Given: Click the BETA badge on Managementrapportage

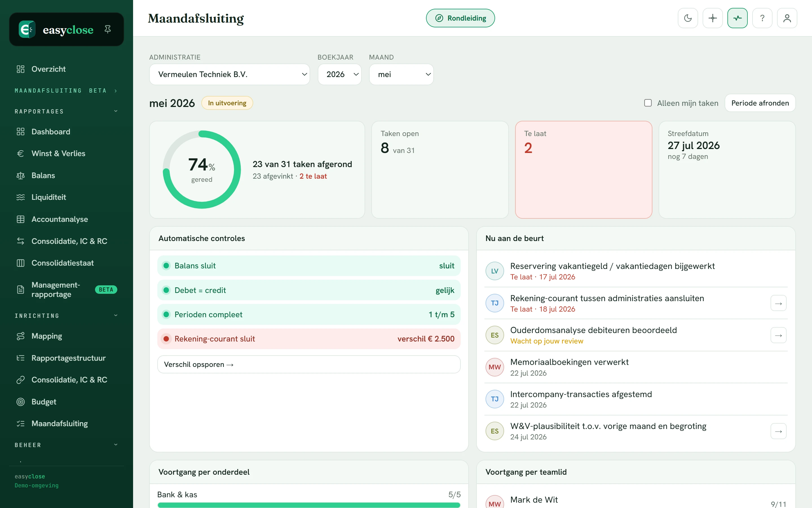Looking at the screenshot, I should [106, 290].
